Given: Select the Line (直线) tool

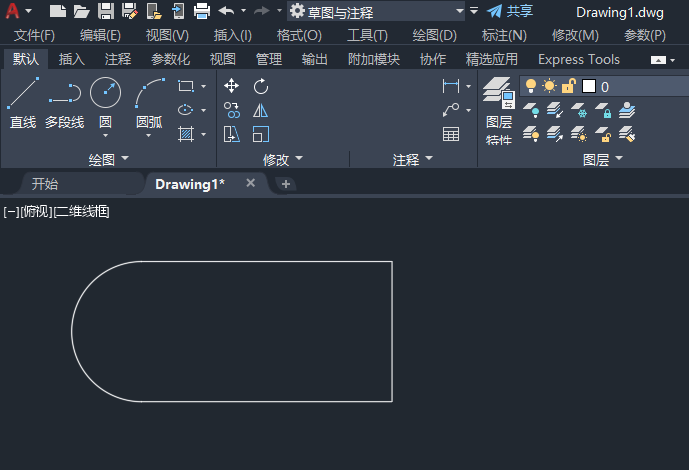Looking at the screenshot, I should pos(23,103).
